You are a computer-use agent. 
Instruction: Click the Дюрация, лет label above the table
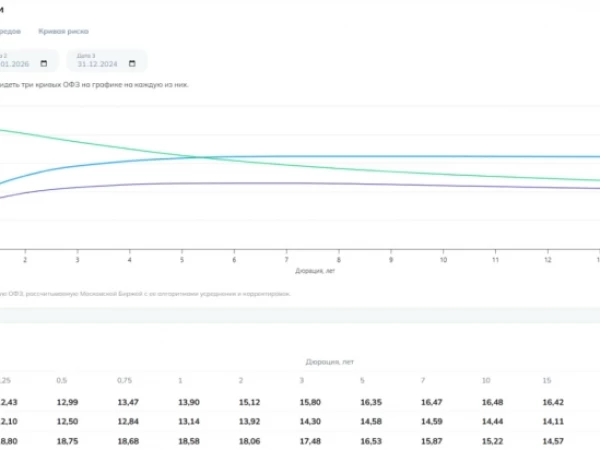329,362
